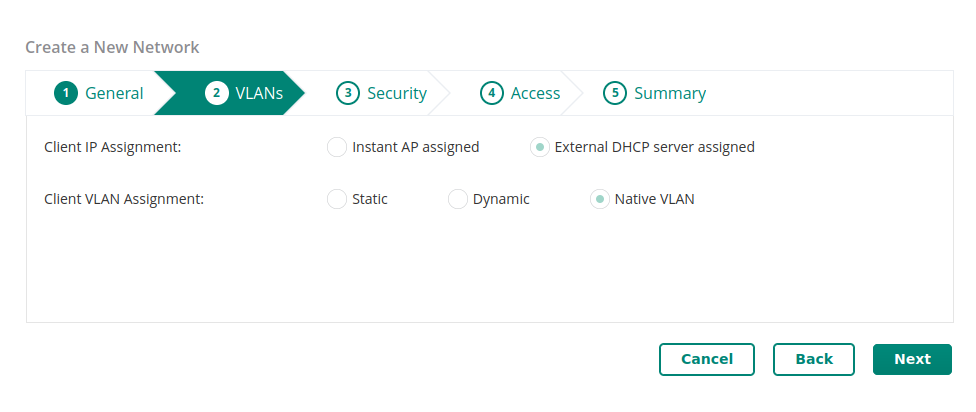
Task: Click the step 1 circle icon for General
Action: pos(66,93)
